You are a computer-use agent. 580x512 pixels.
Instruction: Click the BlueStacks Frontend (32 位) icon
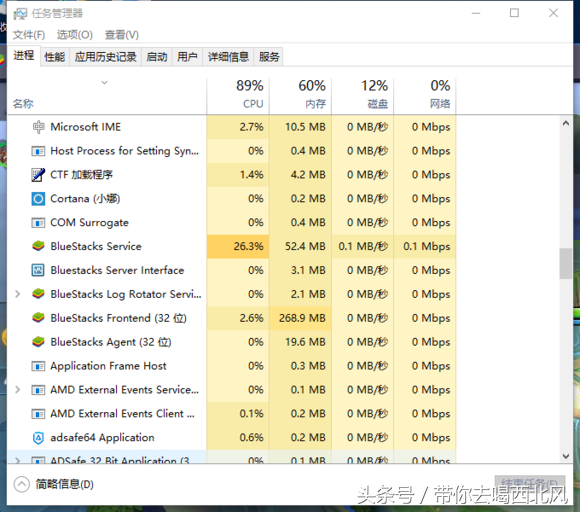pyautogui.click(x=38, y=318)
